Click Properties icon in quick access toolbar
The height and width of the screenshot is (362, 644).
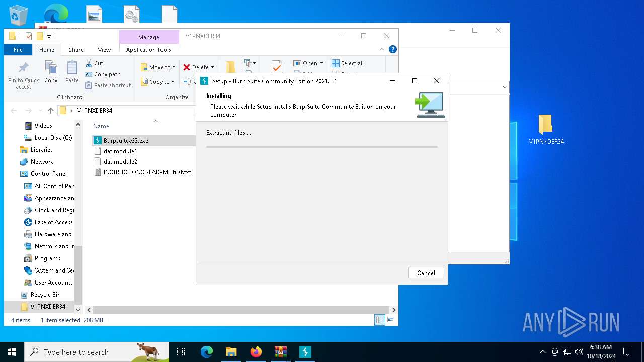point(29,36)
